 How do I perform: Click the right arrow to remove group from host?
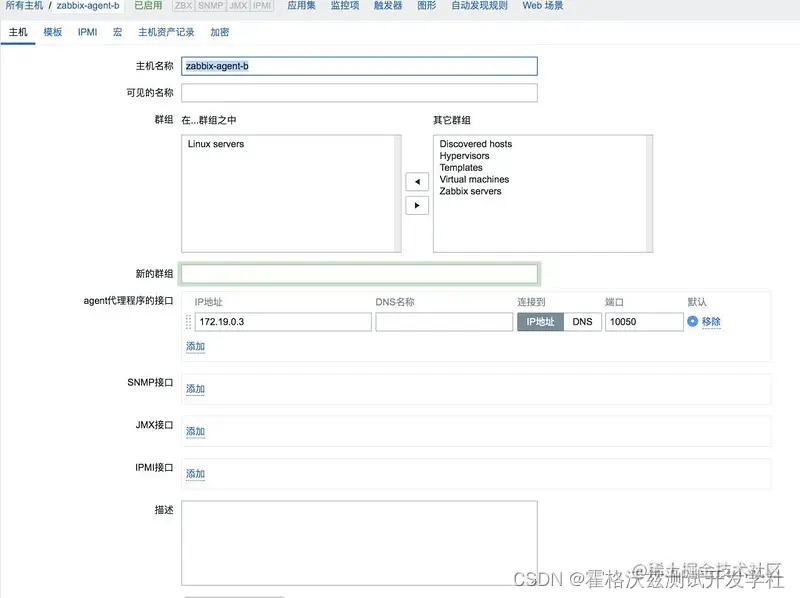pos(416,205)
